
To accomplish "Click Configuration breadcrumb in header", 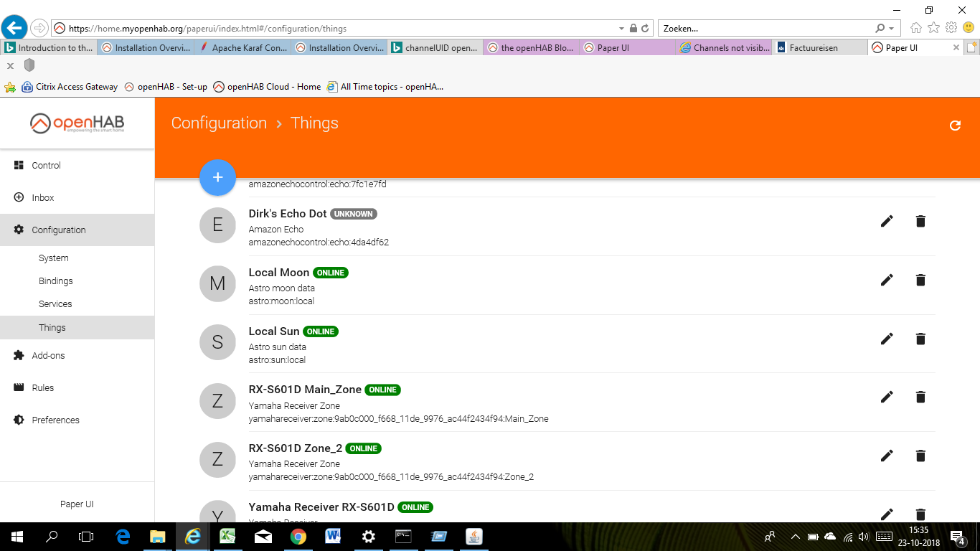I will tap(219, 123).
